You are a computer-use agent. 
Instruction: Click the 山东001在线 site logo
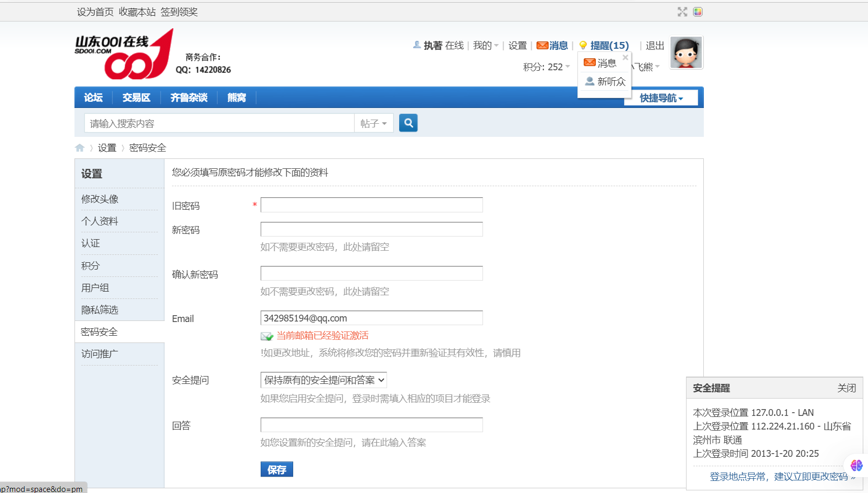(x=124, y=54)
